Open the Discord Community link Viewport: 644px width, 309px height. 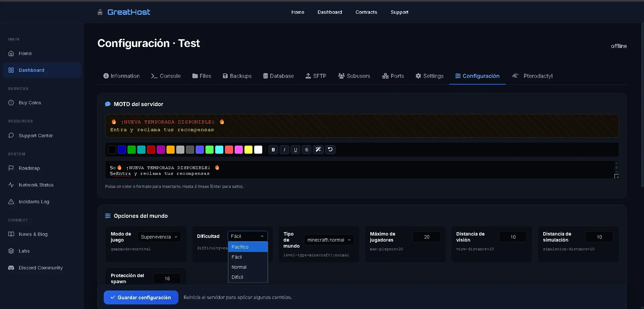(x=41, y=268)
